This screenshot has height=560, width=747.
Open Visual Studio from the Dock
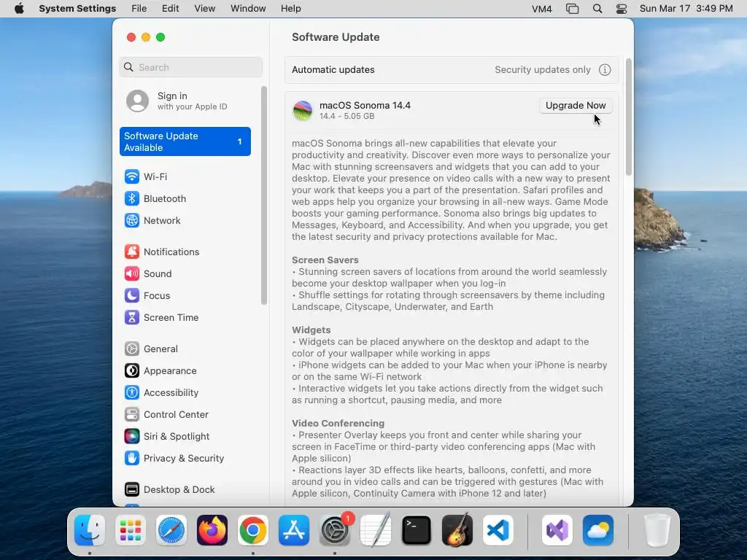[557, 530]
